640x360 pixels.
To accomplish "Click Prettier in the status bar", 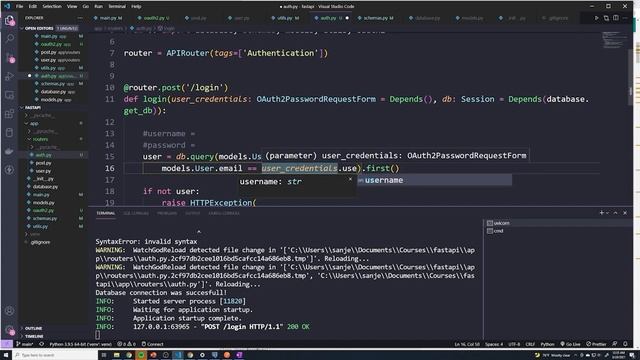I will tap(596, 344).
